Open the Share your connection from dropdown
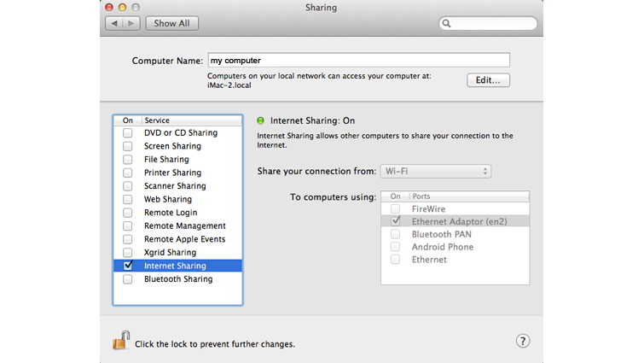The image size is (644, 363). (x=437, y=171)
